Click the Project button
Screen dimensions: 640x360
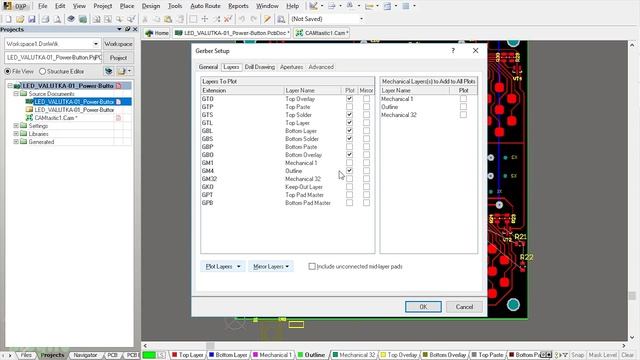click(118, 58)
